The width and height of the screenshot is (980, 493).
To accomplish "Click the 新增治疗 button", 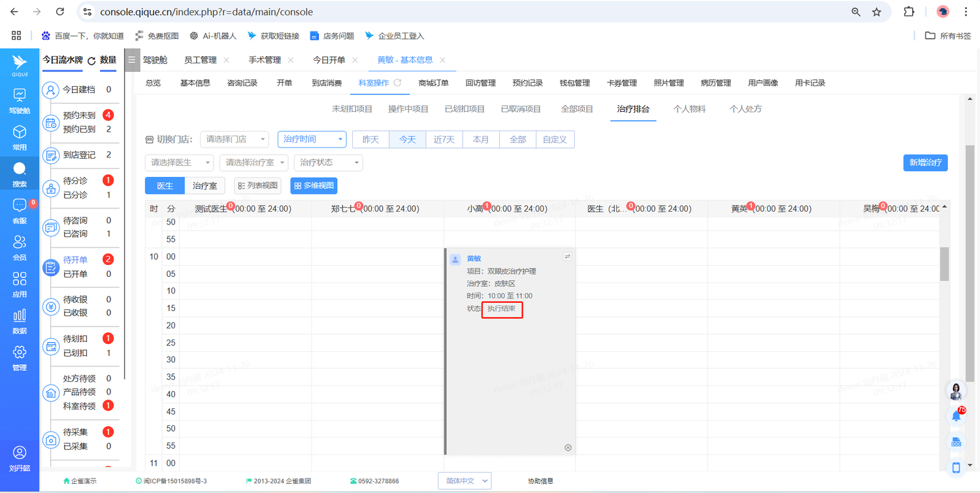I will (x=925, y=163).
